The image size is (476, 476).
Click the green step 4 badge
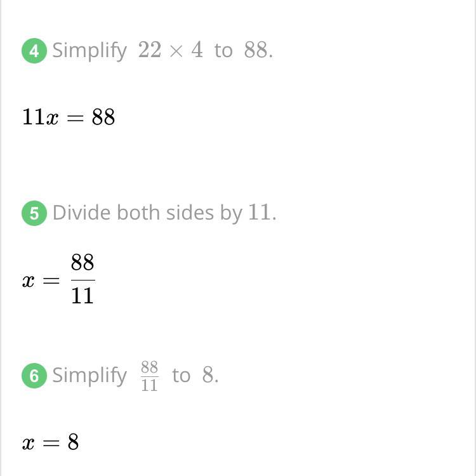34,51
